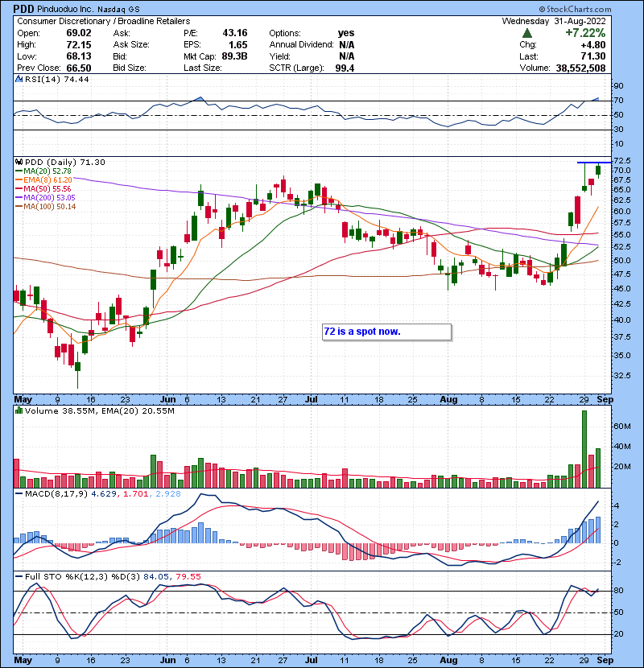Click the Volume value 38,552,508 in the header
The image size is (644, 668).
point(580,68)
